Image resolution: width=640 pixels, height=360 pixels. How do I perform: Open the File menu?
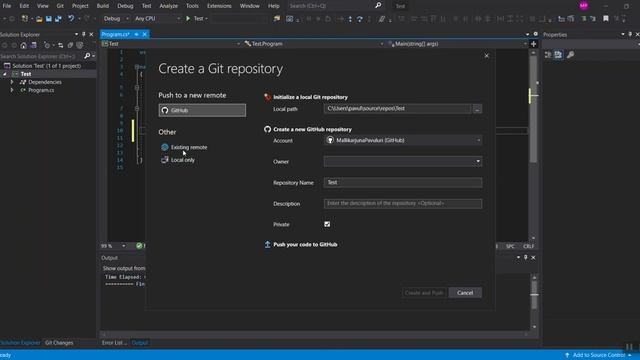pos(7,6)
